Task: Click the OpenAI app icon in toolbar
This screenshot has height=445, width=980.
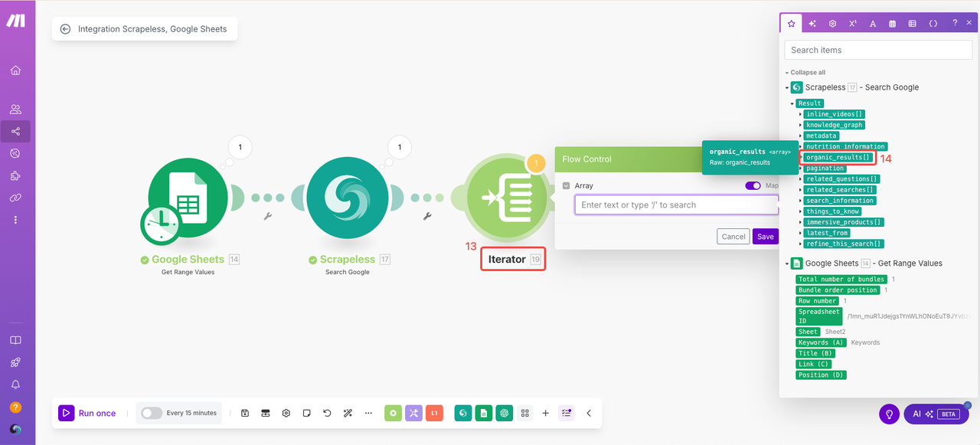Action: [x=504, y=413]
